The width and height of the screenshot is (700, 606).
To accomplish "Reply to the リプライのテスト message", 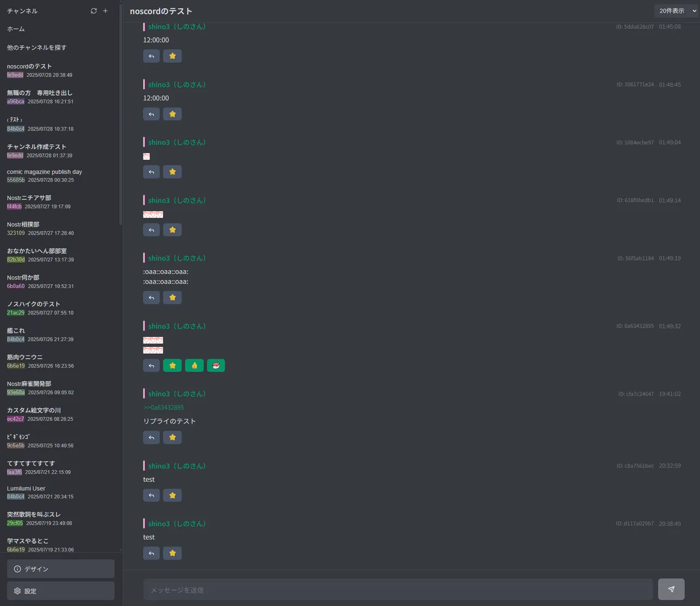I will pyautogui.click(x=151, y=438).
